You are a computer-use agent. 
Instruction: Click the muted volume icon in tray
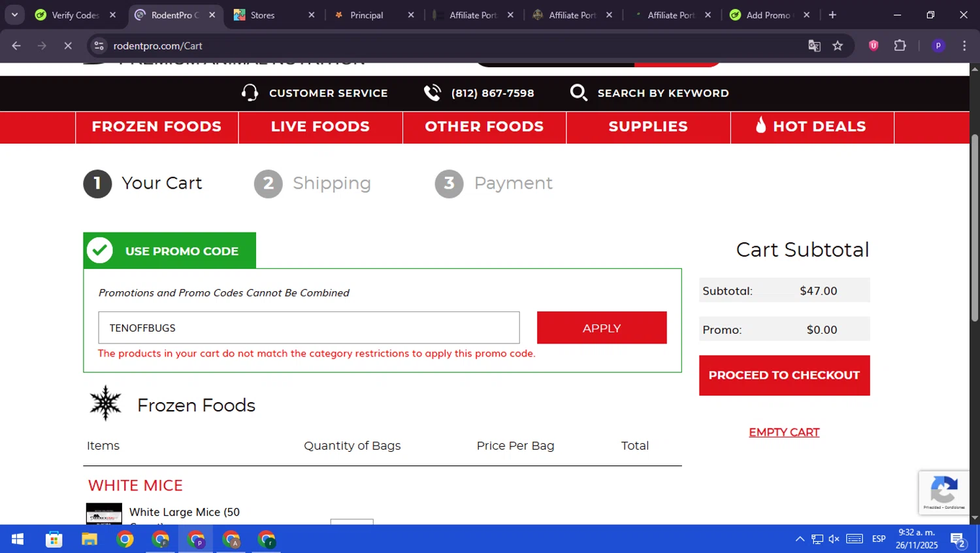(834, 539)
